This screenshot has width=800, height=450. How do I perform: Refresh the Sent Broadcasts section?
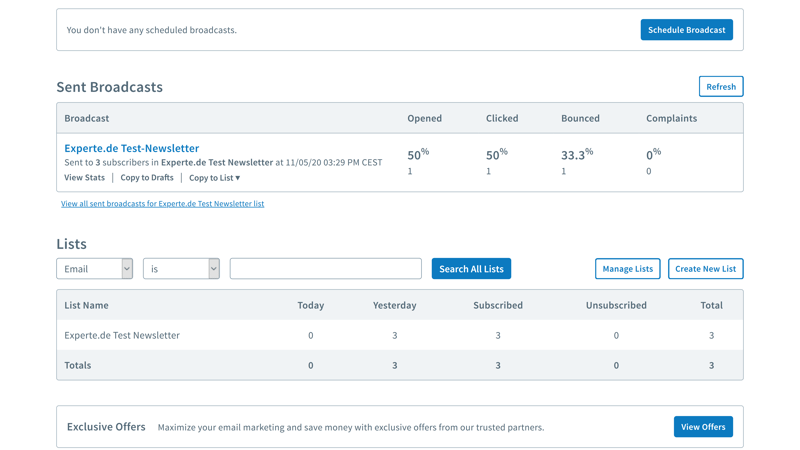720,87
